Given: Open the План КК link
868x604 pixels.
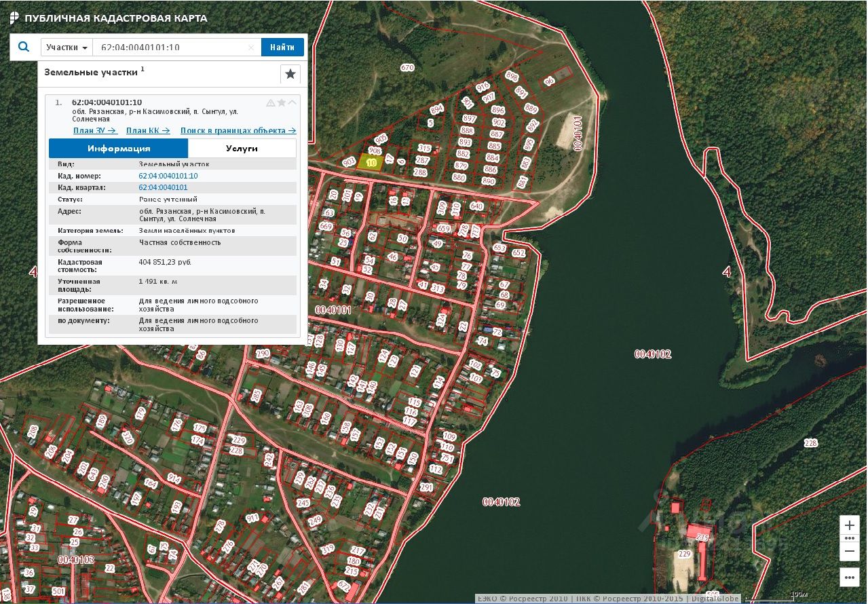Looking at the screenshot, I should (149, 130).
